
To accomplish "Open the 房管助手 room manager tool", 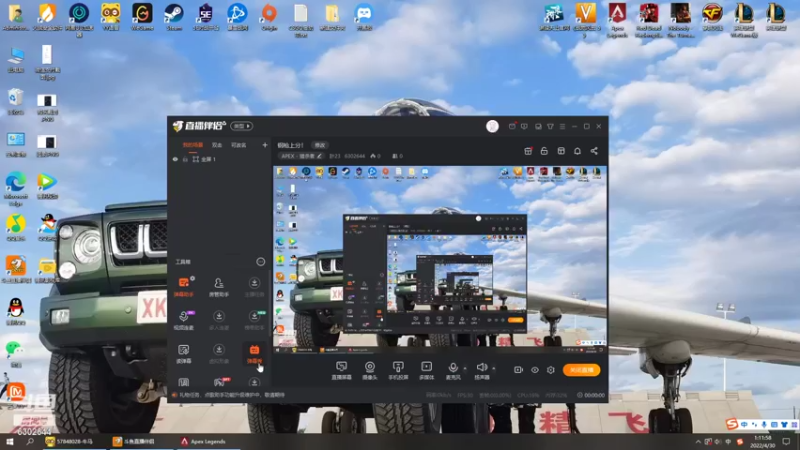I will click(x=219, y=286).
